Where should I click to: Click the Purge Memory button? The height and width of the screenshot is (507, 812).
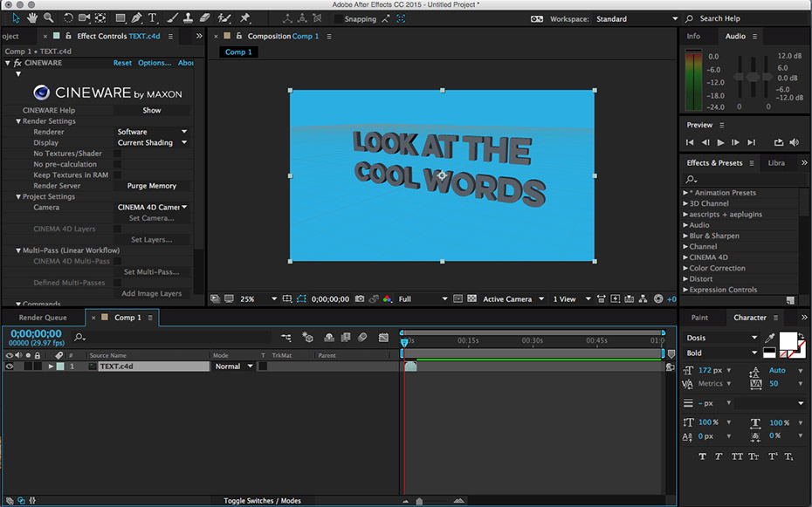click(x=152, y=186)
